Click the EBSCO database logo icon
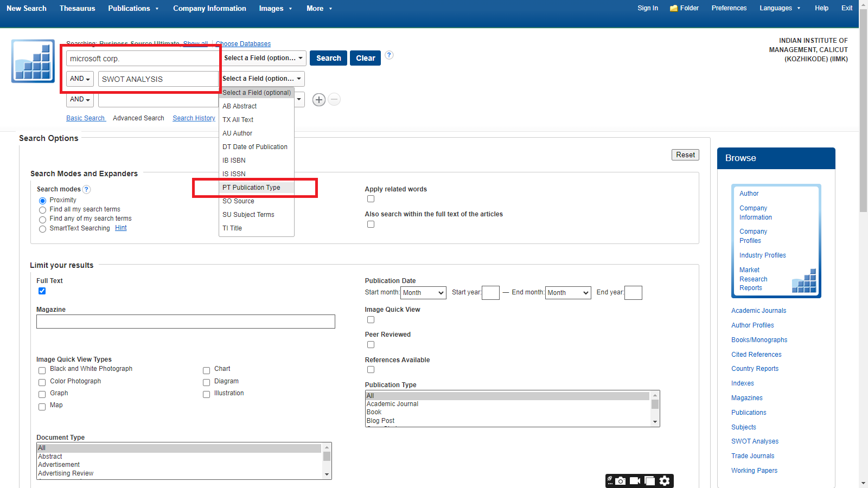This screenshot has height=488, width=868. pos(33,61)
